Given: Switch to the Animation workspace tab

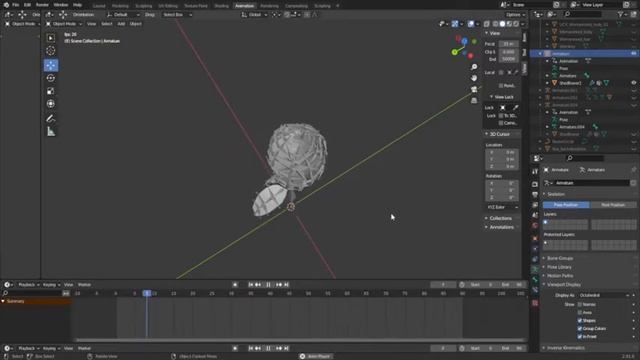Looking at the screenshot, I should (x=244, y=6).
